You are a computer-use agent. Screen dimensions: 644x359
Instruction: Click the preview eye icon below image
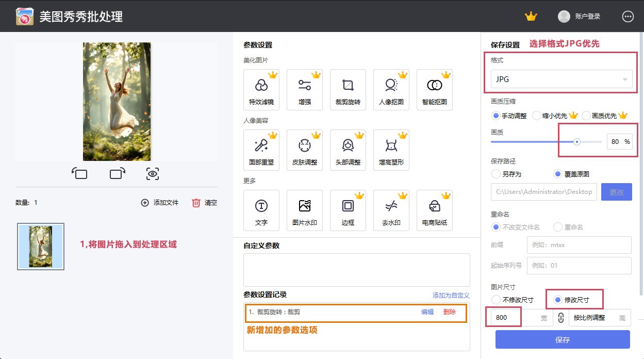(152, 174)
